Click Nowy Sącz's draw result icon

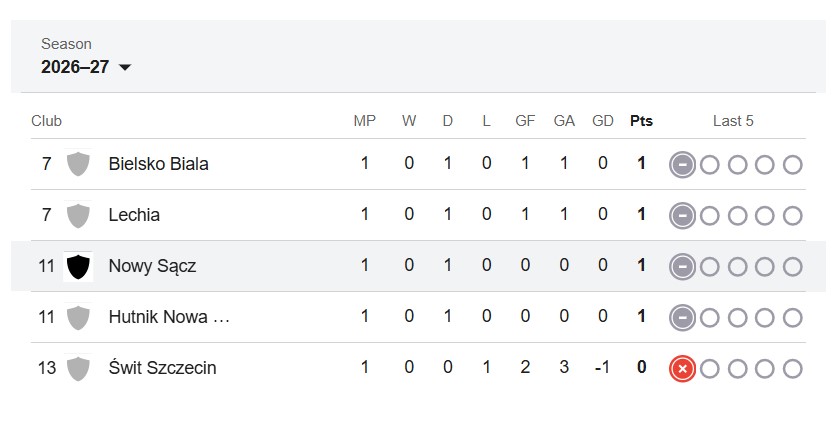click(682, 266)
